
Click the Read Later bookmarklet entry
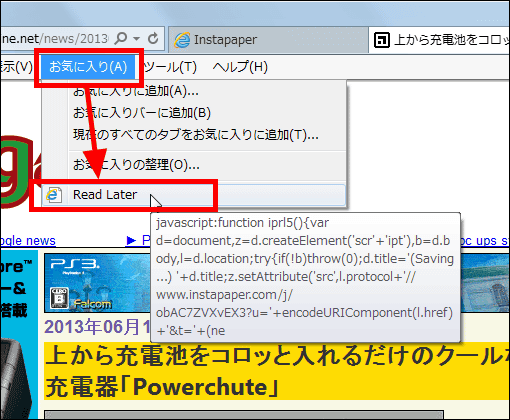click(194, 195)
